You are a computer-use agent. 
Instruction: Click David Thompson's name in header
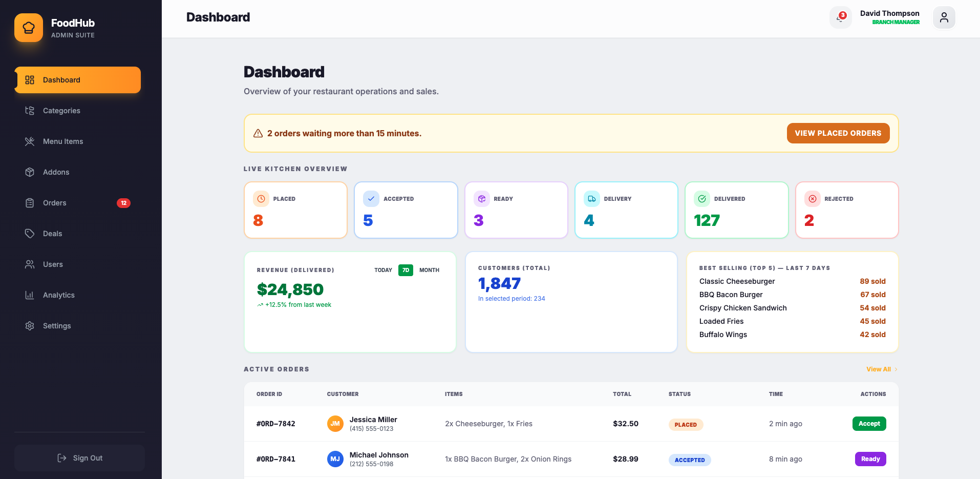coord(890,13)
